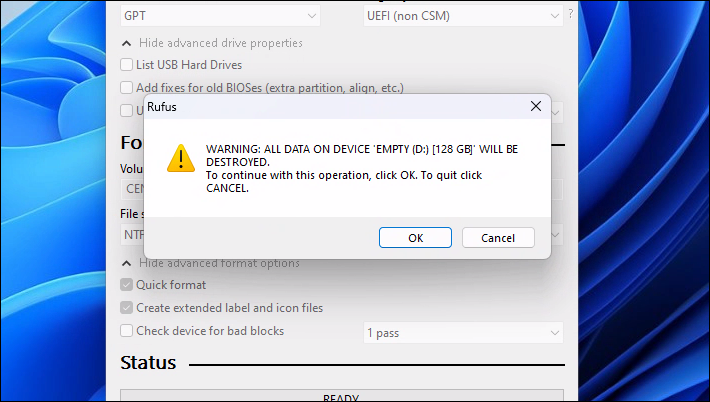The height and width of the screenshot is (402, 710).
Task: Click the warning message text
Action: pyautogui.click(x=362, y=168)
